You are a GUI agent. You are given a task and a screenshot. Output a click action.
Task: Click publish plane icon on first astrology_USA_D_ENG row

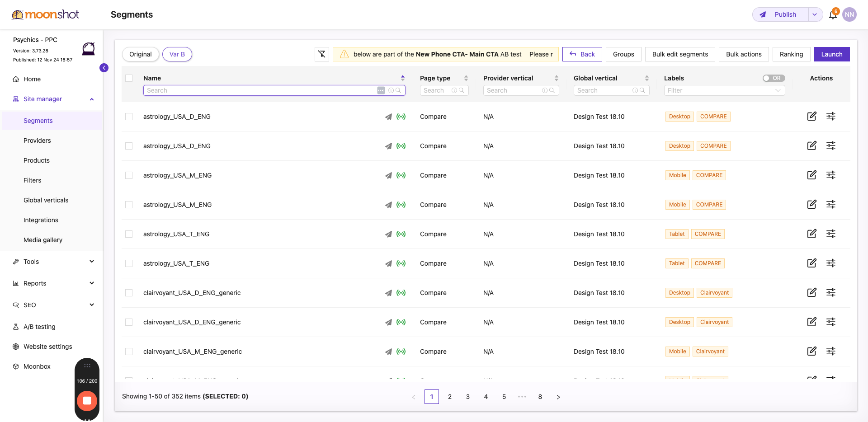click(x=388, y=117)
